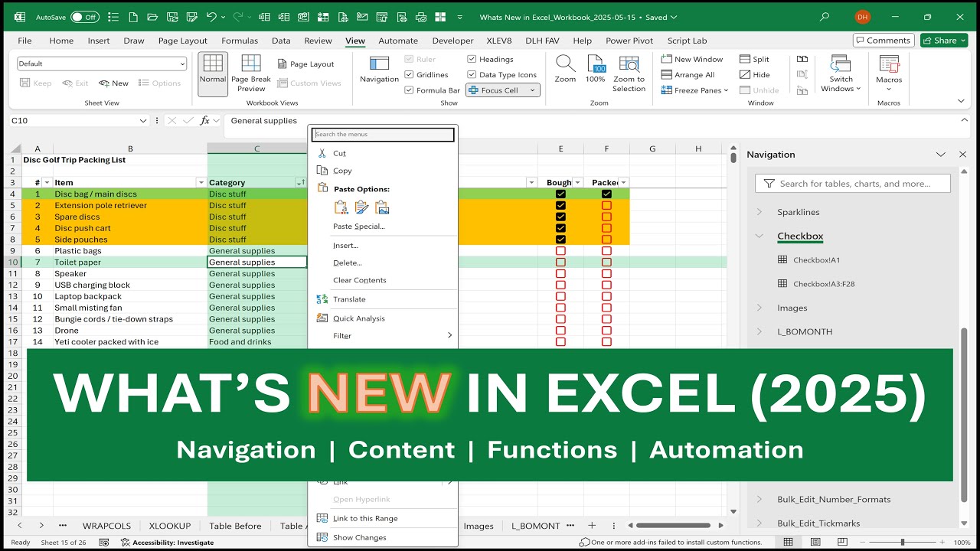Open the Power Pivot ribbon tab
This screenshot has width=980, height=551.
[629, 41]
